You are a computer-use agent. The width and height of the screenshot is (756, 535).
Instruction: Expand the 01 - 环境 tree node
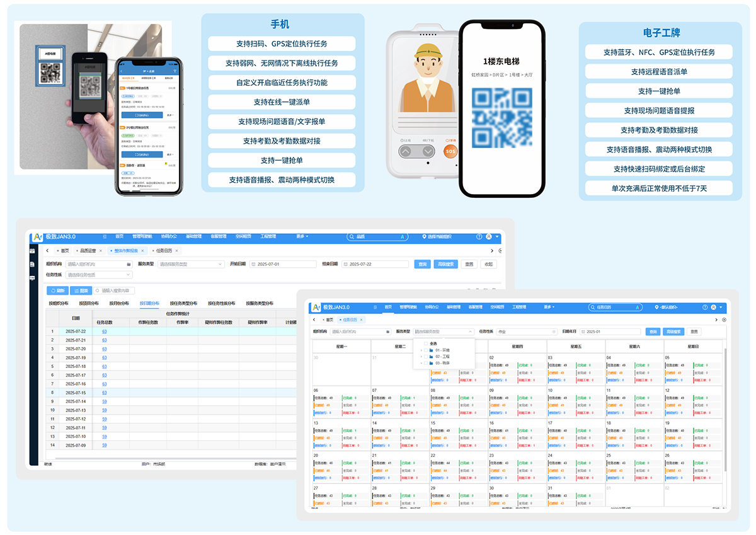click(x=421, y=350)
